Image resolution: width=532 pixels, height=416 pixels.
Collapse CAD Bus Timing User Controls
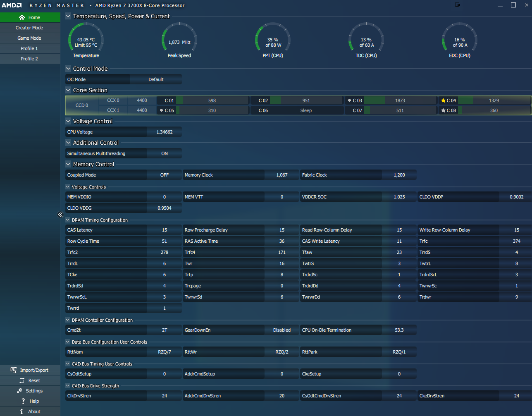pos(68,364)
